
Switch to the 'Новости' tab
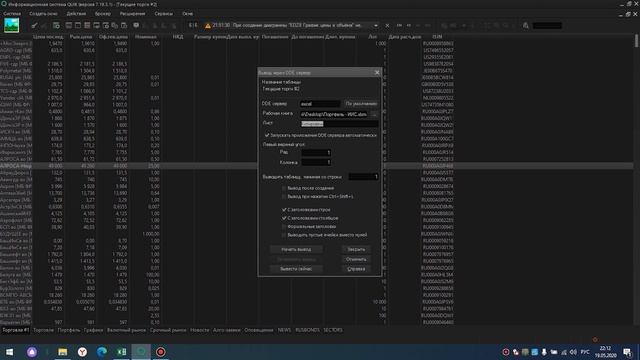point(200,330)
